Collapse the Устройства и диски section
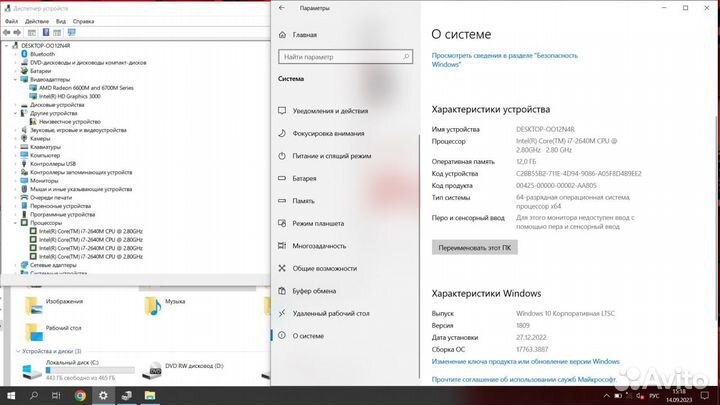This screenshot has height=405, width=720. (18, 351)
